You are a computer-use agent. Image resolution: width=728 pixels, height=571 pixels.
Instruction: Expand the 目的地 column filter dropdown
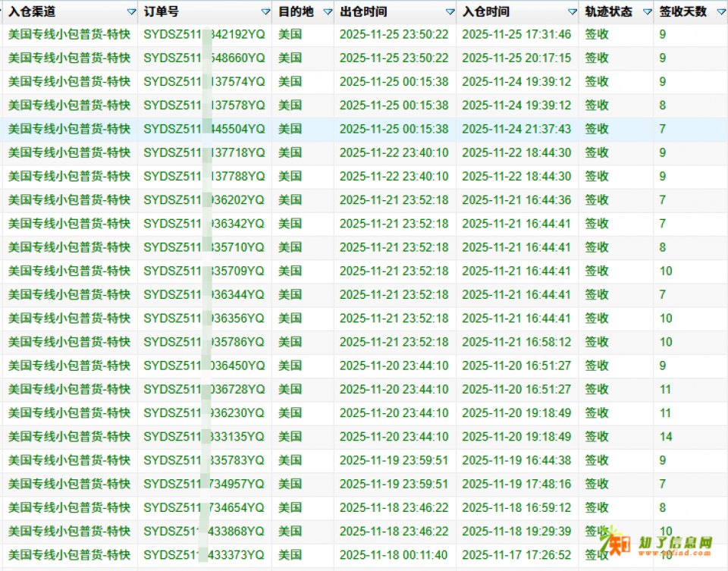point(328,12)
